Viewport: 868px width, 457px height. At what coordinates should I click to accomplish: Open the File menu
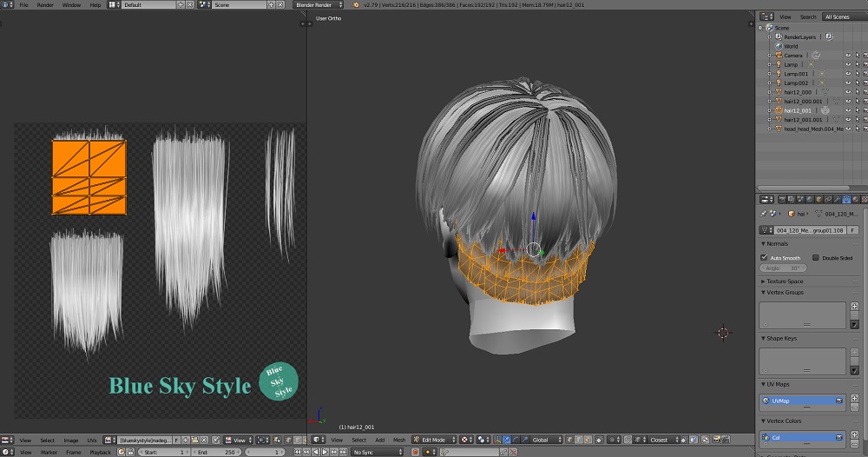[x=23, y=4]
